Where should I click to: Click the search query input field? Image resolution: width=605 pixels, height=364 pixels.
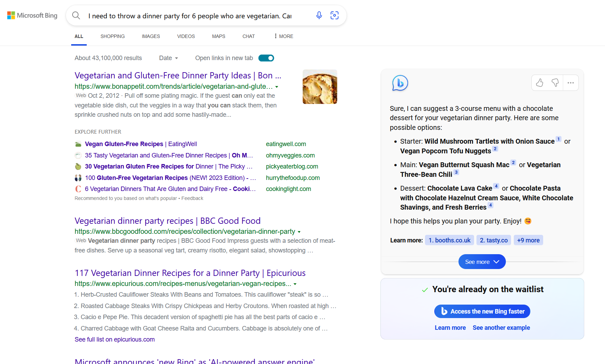coord(190,16)
